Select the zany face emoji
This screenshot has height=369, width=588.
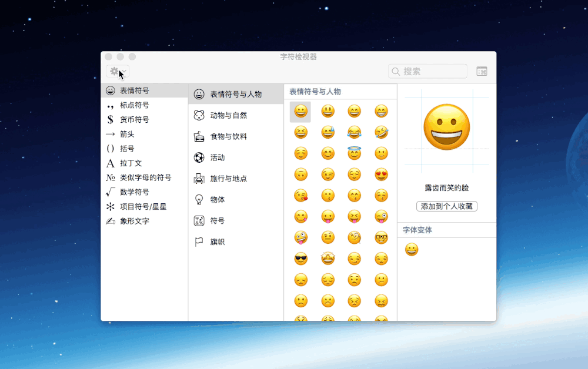pyautogui.click(x=300, y=237)
